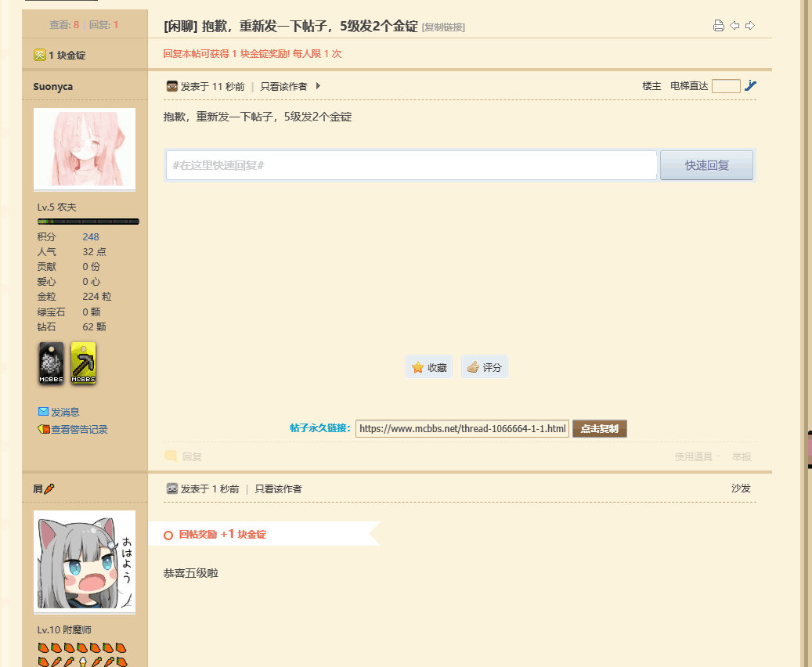Click the text 62 颗
812x667 pixels.
pos(94,326)
